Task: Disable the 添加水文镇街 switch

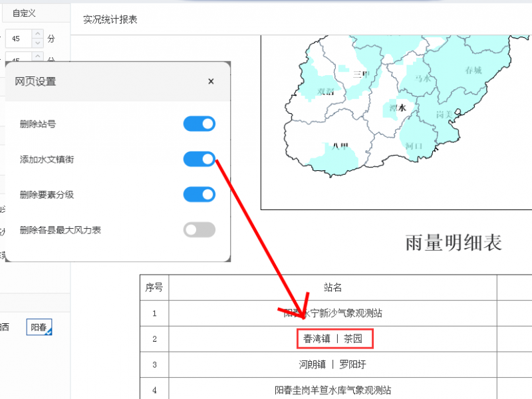Action: (x=199, y=159)
